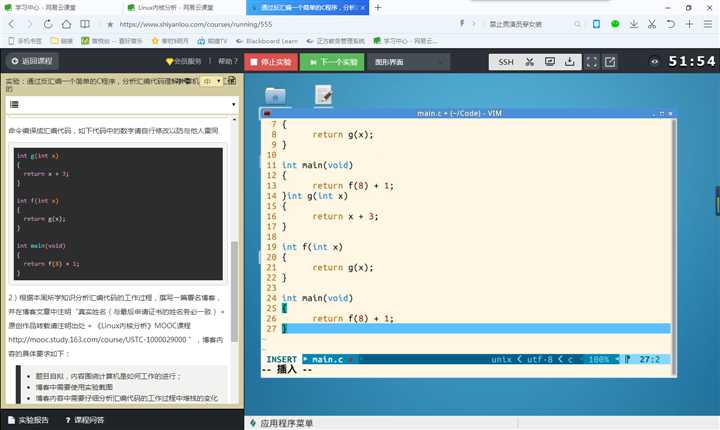Viewport: 720px width, 430px height.
Task: Click the VIM window menu icon at title-left
Action: click(x=267, y=113)
